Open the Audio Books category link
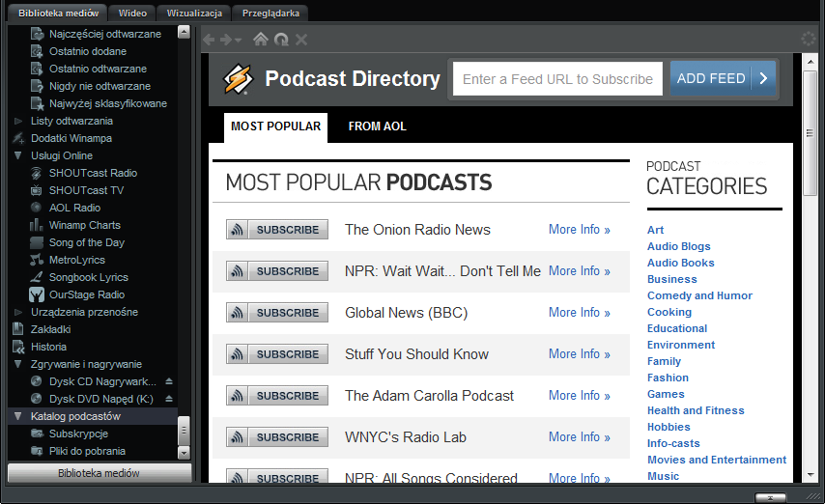This screenshot has width=825, height=504. (681, 263)
